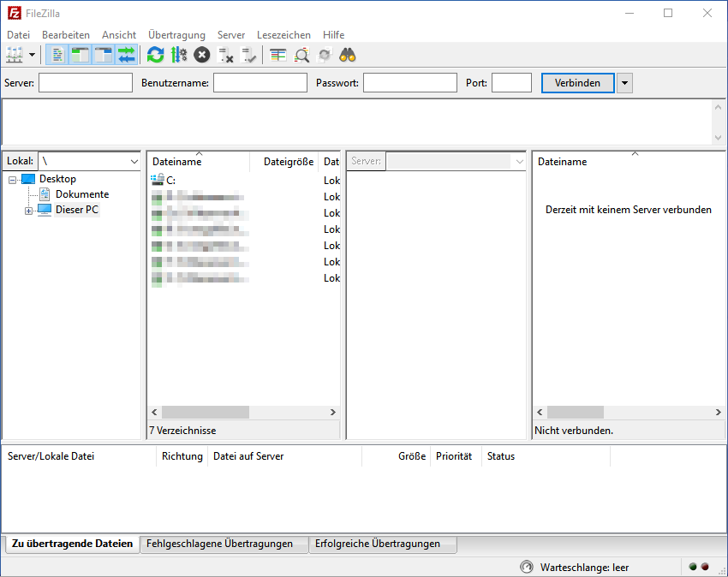
Task: Toggle transfer queue display
Action: click(127, 55)
